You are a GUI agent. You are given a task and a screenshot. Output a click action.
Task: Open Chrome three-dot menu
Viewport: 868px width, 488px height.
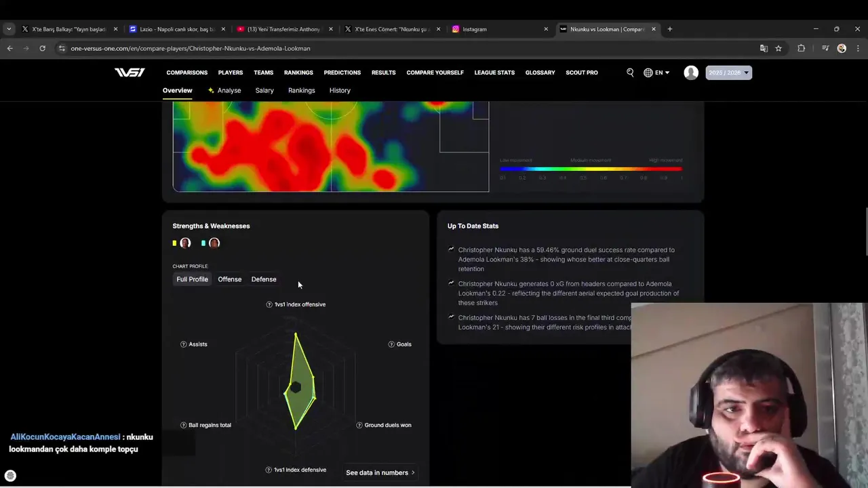click(858, 48)
